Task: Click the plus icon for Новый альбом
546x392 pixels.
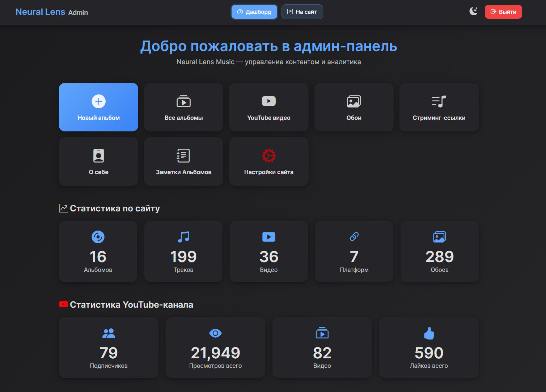Action: pyautogui.click(x=98, y=101)
